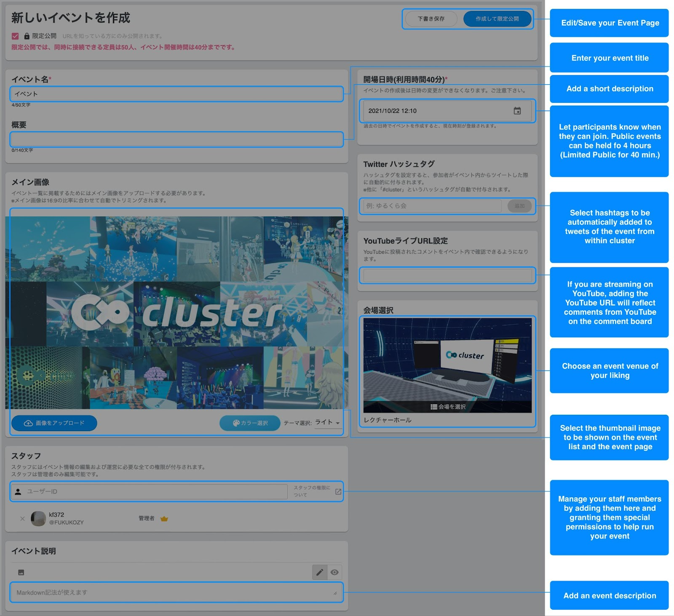Click the 'Add an event description' annotation box

pyautogui.click(x=610, y=595)
